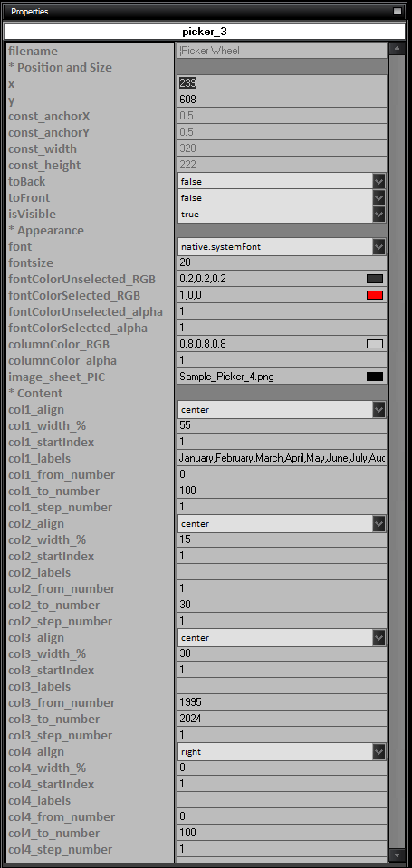Viewport: 412px width, 868px height.
Task: Click the picker_3 object name title
Action: [205, 32]
